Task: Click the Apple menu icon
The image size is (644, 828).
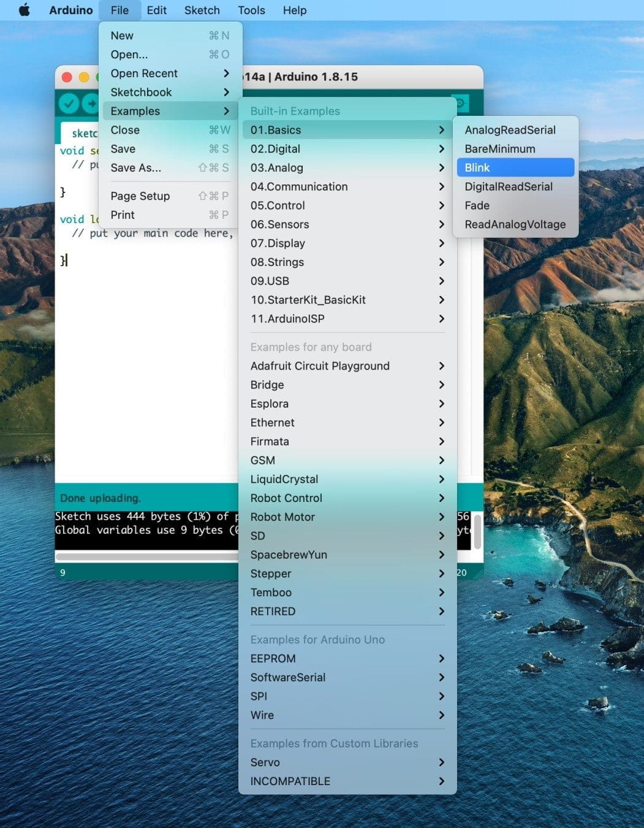Action: tap(23, 10)
